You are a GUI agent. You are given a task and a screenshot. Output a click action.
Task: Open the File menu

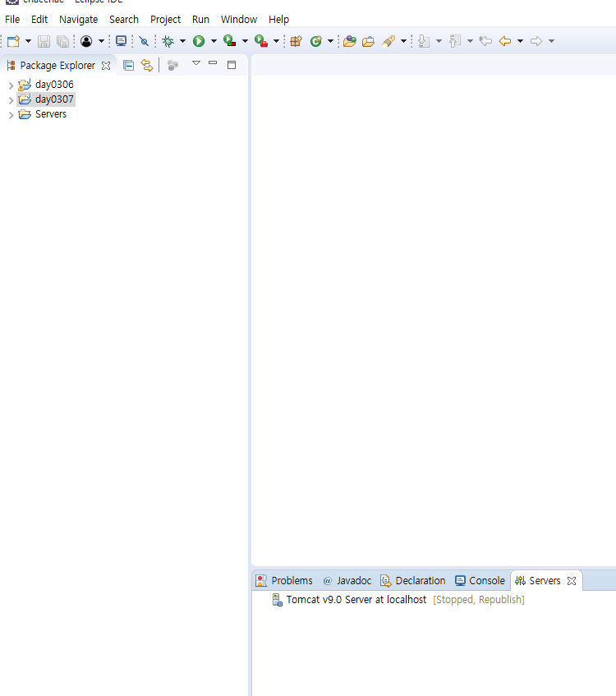12,20
